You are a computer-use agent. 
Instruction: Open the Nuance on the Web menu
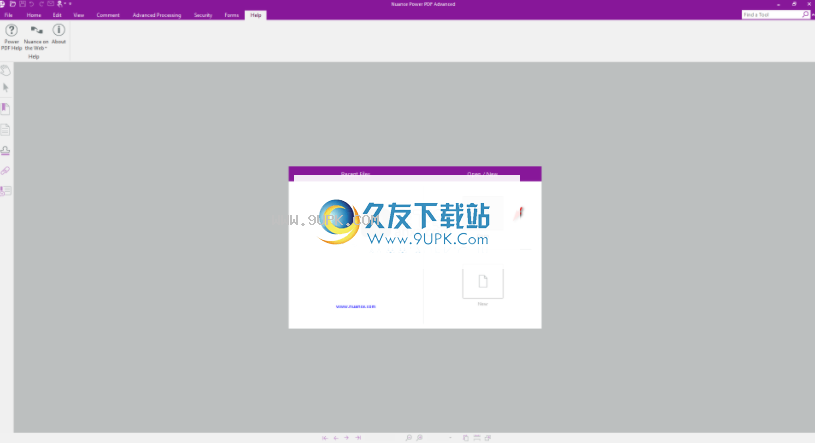click(36, 37)
